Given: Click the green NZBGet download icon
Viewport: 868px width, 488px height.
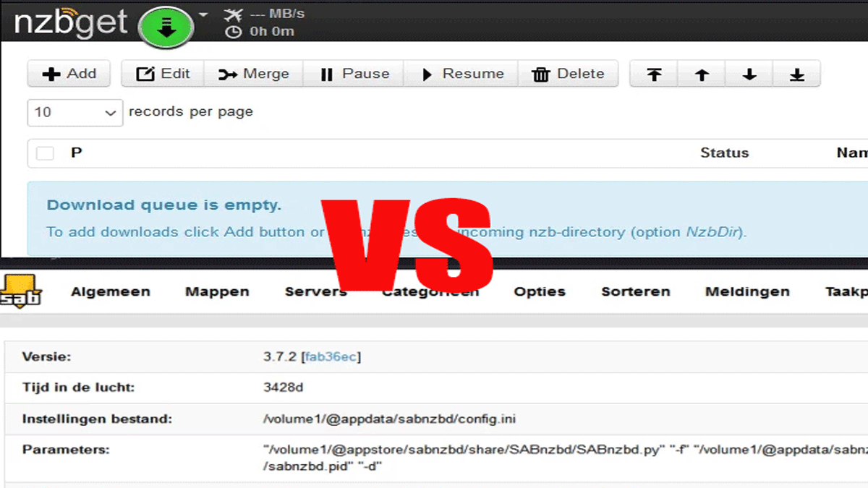Looking at the screenshot, I should pos(167,27).
